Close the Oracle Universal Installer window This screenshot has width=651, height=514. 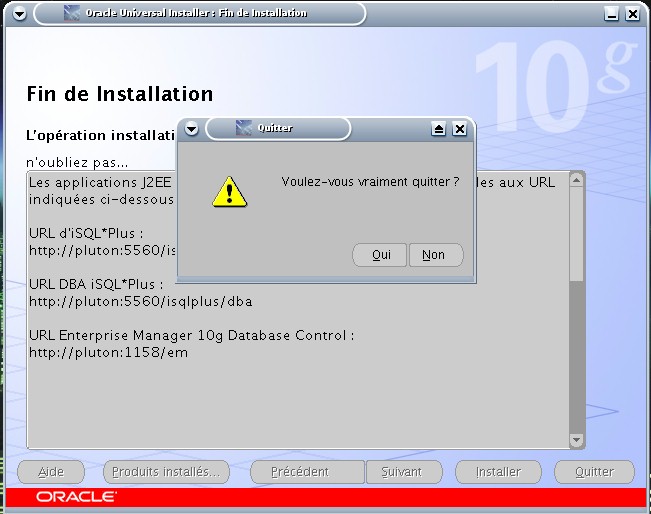click(x=632, y=14)
